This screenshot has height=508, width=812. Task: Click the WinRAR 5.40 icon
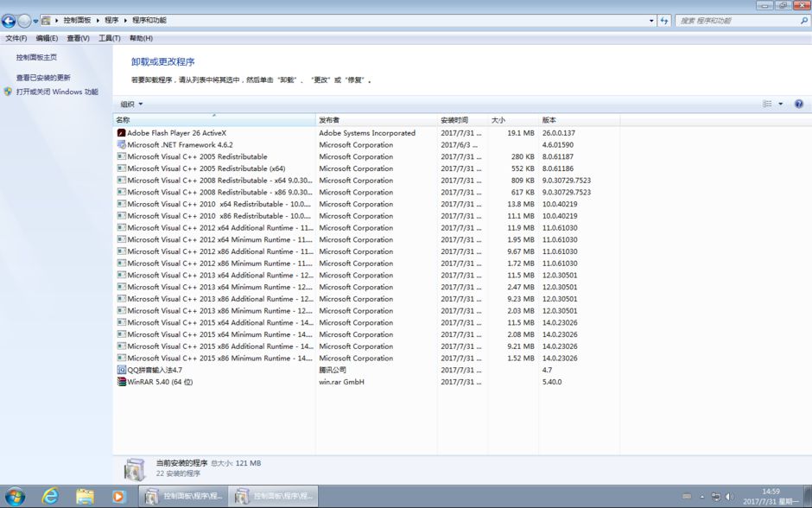[122, 382]
